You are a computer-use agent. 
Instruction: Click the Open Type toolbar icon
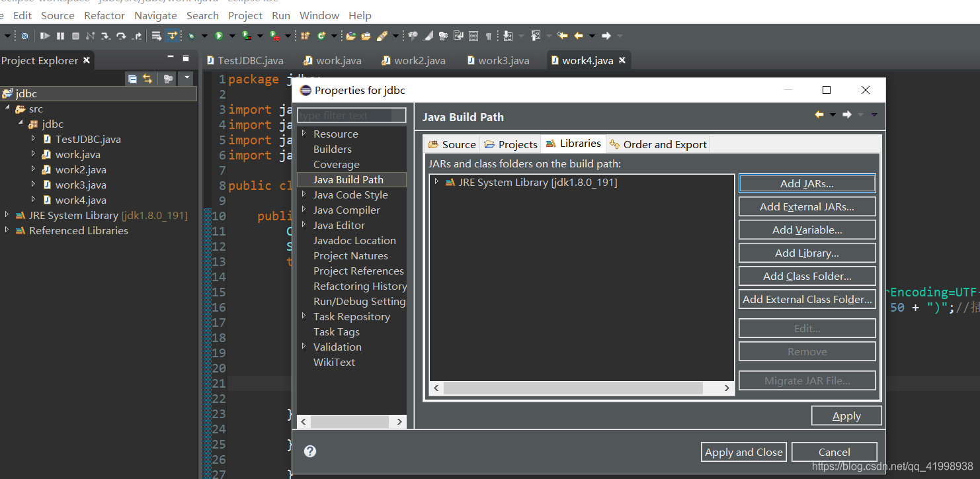350,36
